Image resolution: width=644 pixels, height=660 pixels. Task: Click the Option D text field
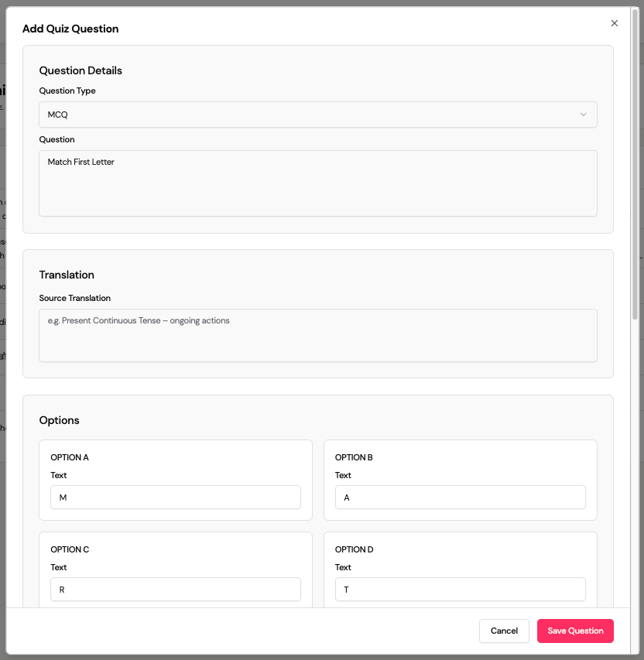tap(460, 590)
